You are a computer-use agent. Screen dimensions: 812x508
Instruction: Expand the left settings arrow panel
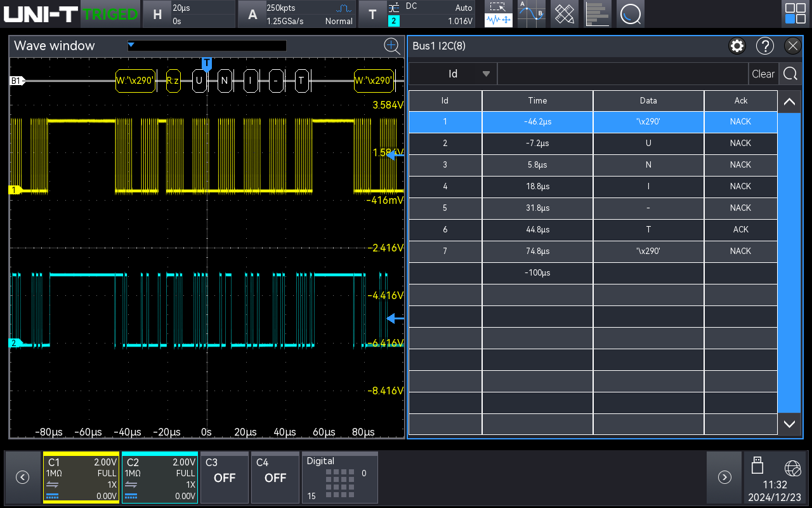(x=22, y=477)
